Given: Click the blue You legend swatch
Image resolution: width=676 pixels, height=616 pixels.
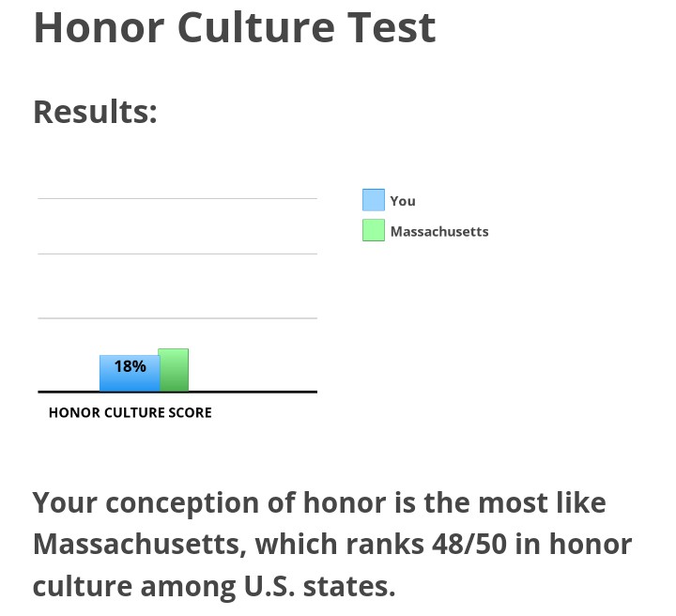Looking at the screenshot, I should click(374, 200).
